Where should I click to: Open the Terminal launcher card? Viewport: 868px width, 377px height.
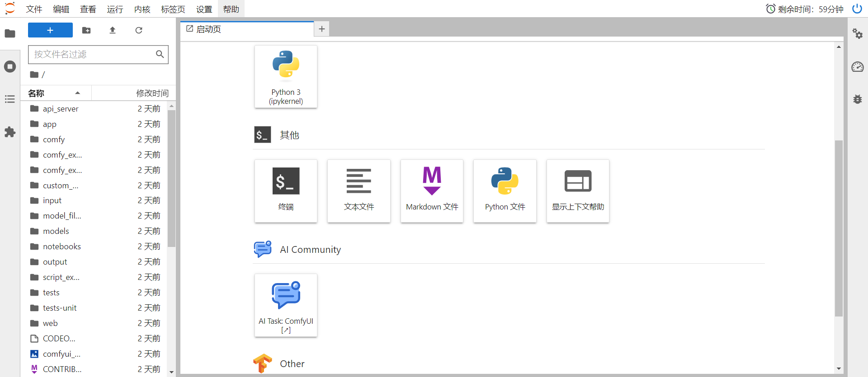coord(286,191)
